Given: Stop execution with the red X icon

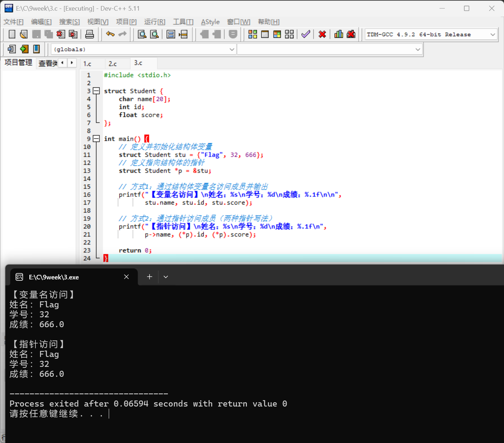Looking at the screenshot, I should [322, 34].
